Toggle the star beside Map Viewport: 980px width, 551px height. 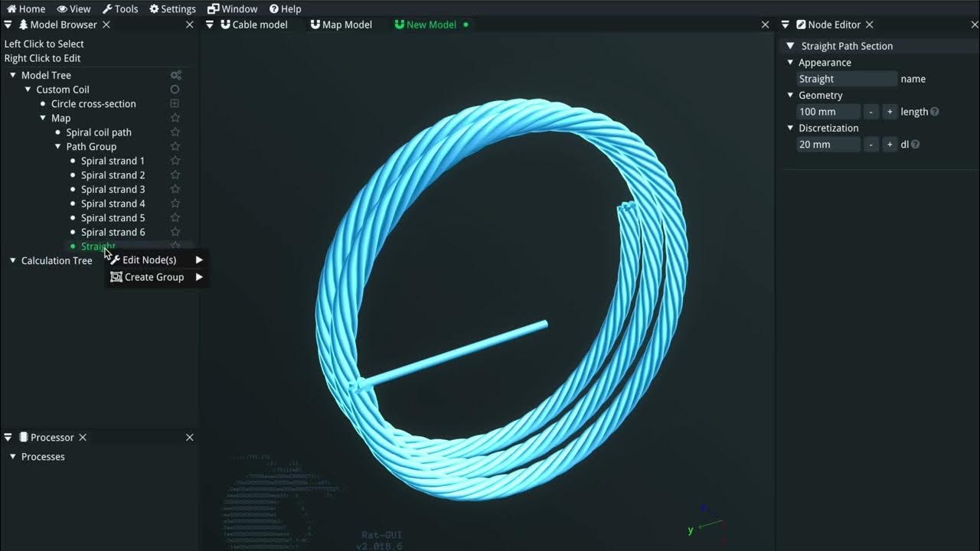pos(175,118)
